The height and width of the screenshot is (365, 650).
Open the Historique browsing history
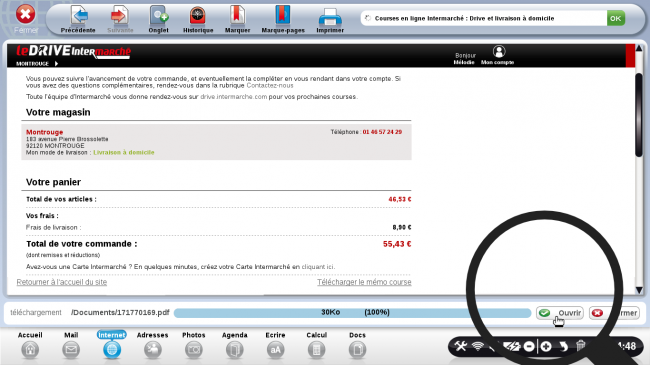[x=198, y=19]
